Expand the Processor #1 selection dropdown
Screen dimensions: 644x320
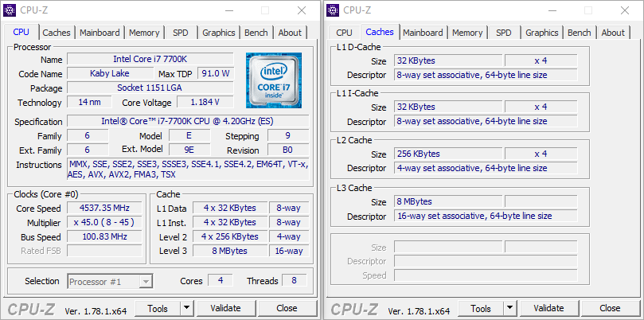[146, 282]
